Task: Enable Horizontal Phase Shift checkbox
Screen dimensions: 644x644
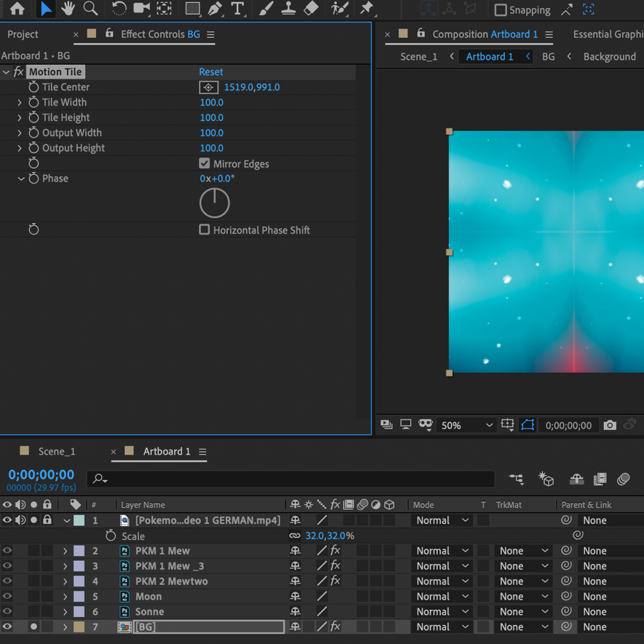Action: coord(205,230)
